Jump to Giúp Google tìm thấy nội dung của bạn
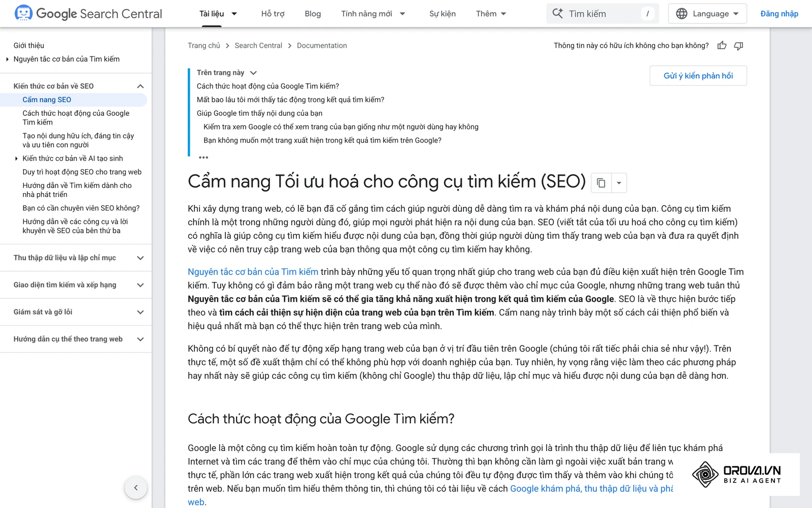812x508 pixels. (259, 113)
